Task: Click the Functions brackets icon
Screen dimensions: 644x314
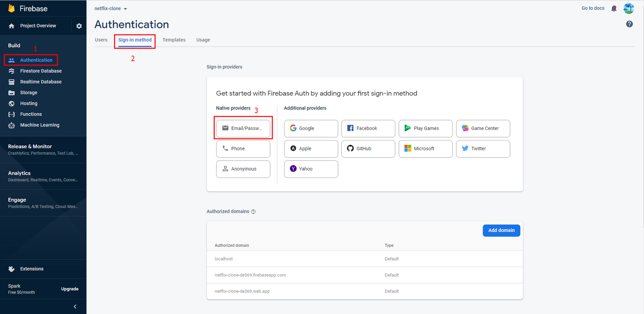Action: click(11, 114)
